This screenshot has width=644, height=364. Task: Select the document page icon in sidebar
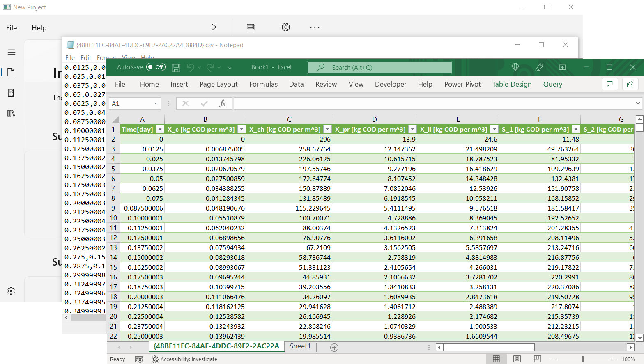pyautogui.click(x=11, y=72)
